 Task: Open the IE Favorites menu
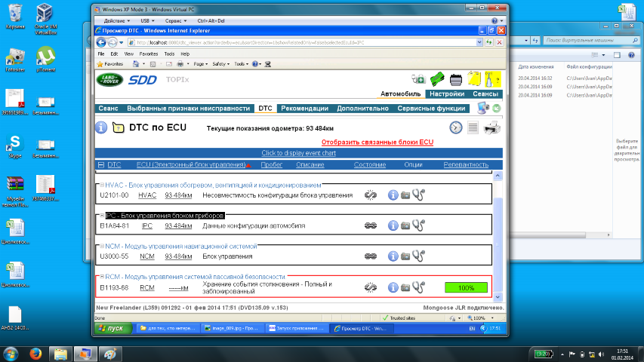(149, 54)
